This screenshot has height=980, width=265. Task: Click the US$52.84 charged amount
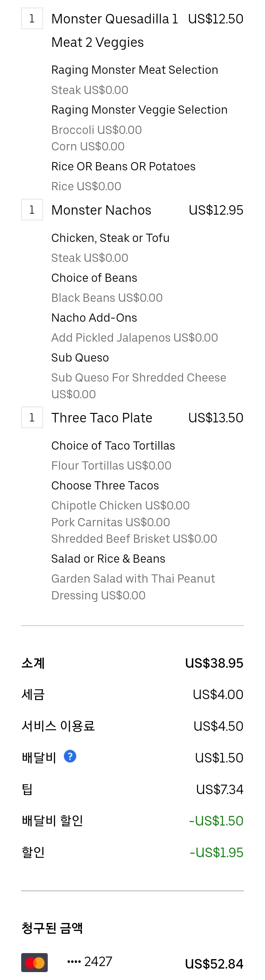pyautogui.click(x=214, y=964)
